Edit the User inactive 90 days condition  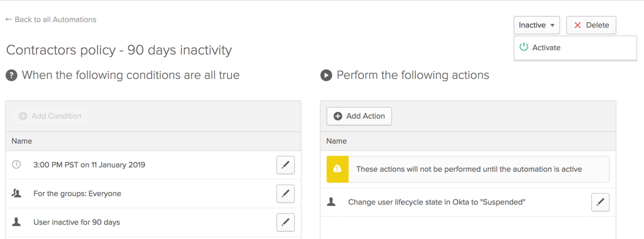(x=286, y=222)
